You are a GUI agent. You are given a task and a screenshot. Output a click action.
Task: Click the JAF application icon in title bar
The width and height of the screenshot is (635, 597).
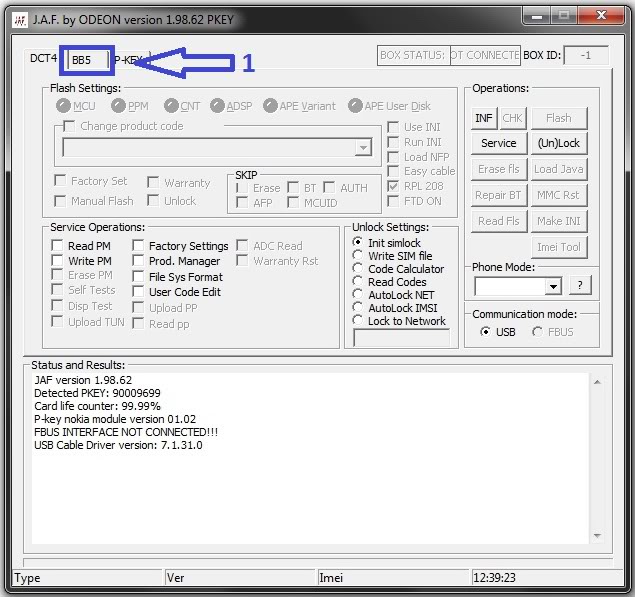[20, 20]
